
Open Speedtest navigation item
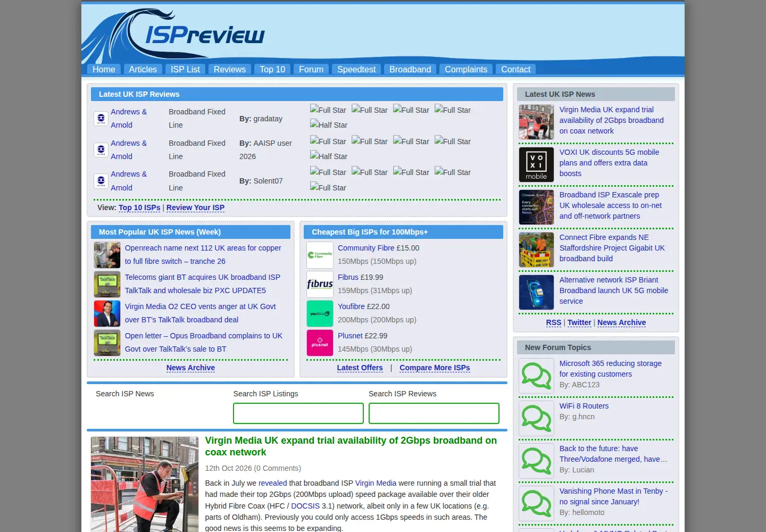(x=356, y=69)
